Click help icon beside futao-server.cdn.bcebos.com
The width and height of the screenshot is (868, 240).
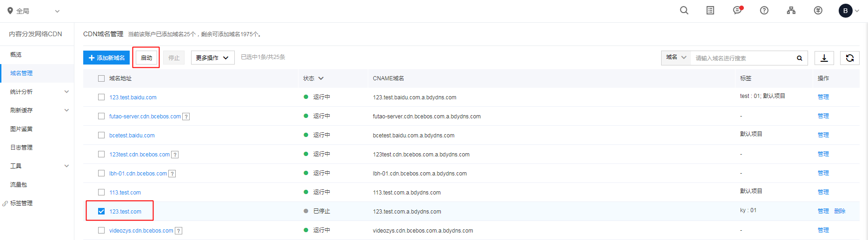click(x=186, y=117)
